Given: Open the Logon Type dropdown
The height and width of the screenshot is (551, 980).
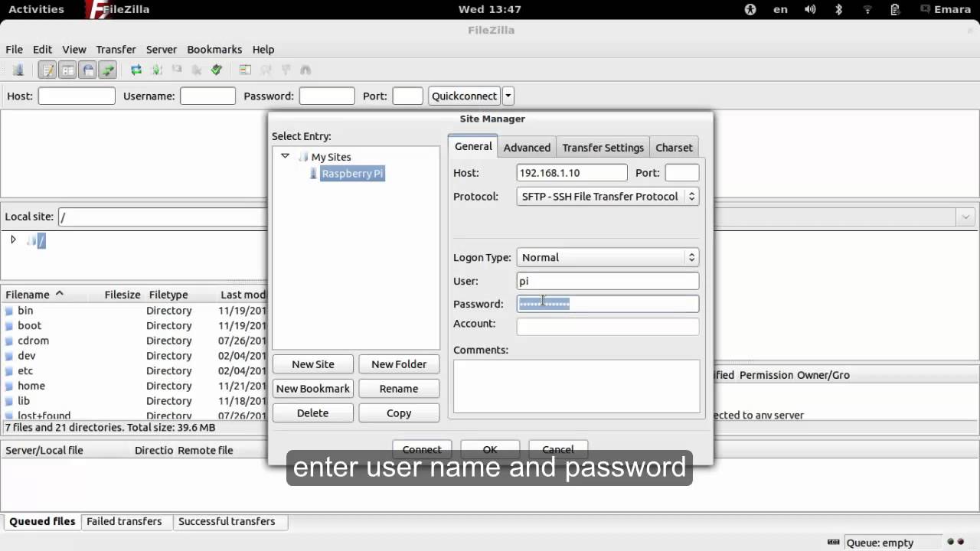Looking at the screenshot, I should [x=608, y=258].
